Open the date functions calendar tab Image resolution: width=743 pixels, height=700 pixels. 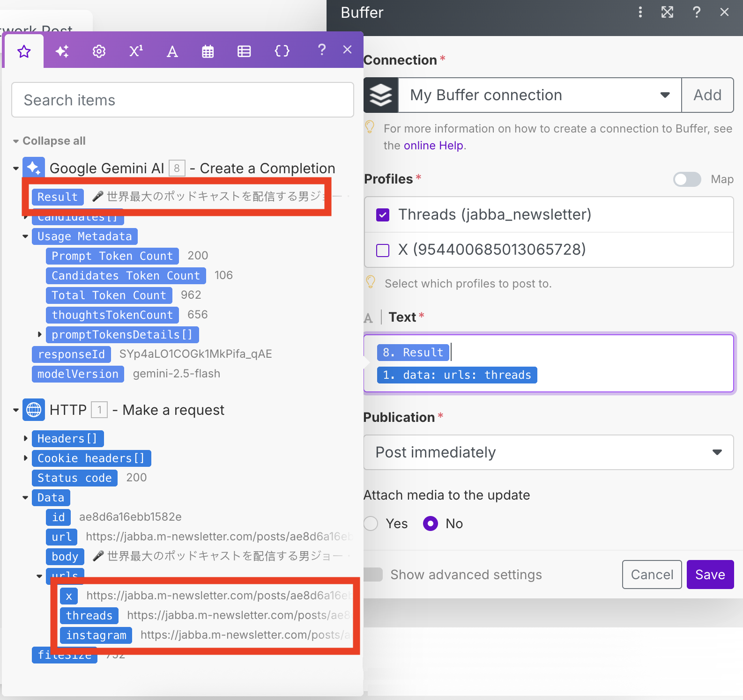pyautogui.click(x=208, y=51)
